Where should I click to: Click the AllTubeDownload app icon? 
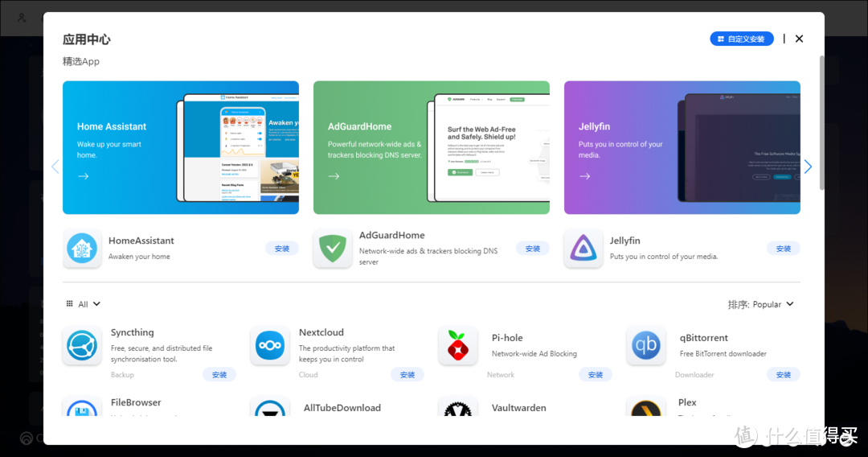click(270, 407)
